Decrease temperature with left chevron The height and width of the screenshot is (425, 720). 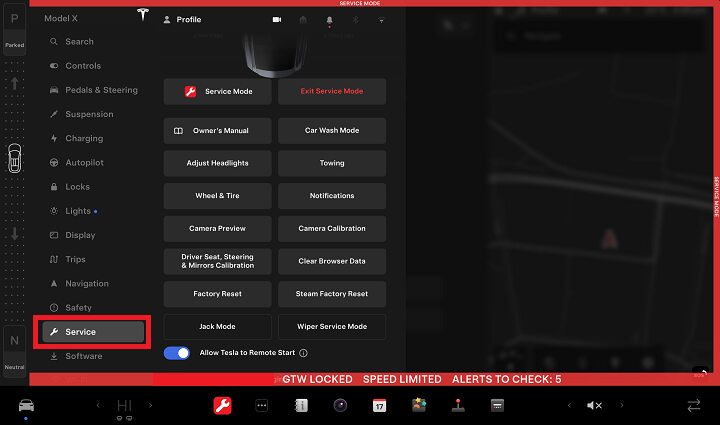[x=98, y=405]
